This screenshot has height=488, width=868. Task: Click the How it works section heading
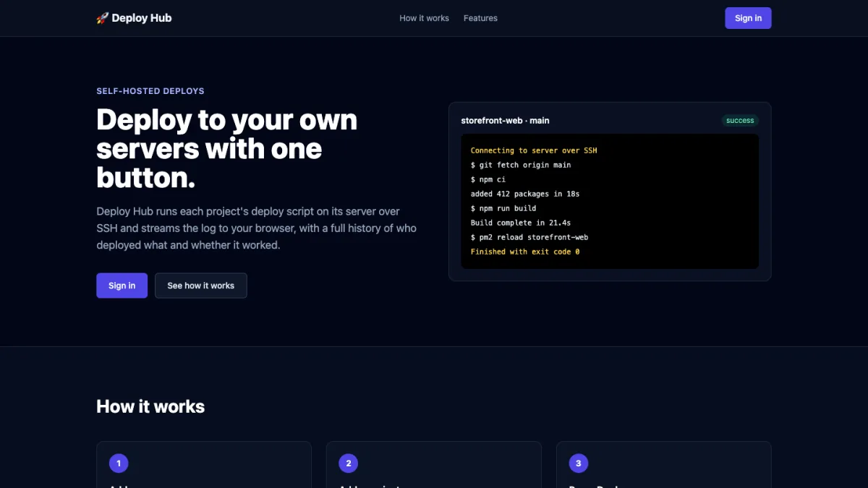150,406
